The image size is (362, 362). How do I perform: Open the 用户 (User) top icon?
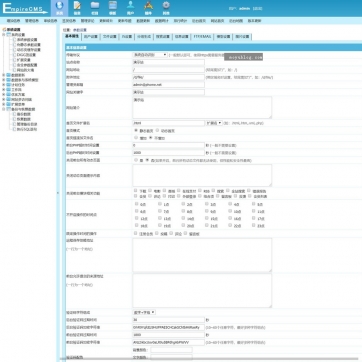130,8
